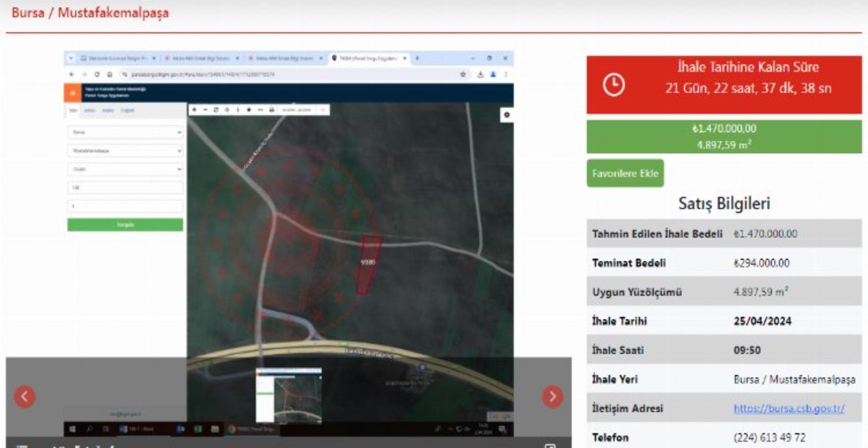The width and height of the screenshot is (868, 448).
Task: Go to the previous gallery image
Action: point(25,397)
